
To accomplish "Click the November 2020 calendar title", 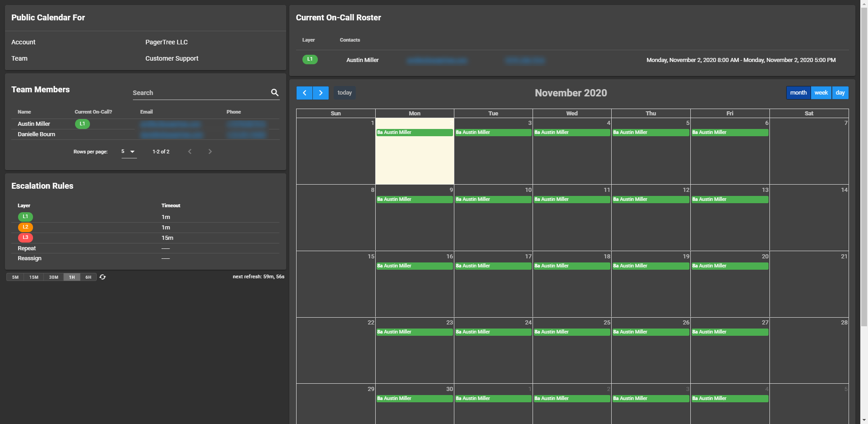I will click(571, 93).
